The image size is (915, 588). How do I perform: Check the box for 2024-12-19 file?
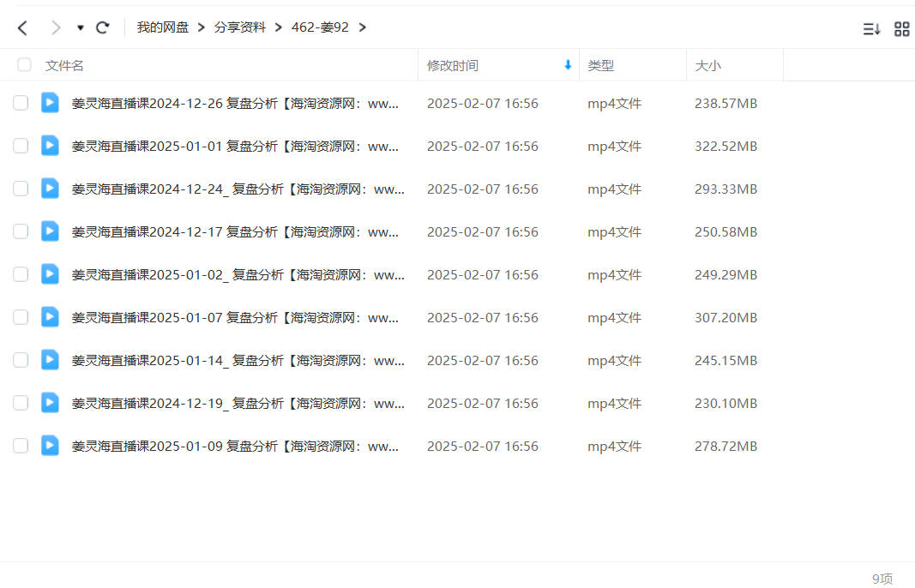(x=21, y=403)
